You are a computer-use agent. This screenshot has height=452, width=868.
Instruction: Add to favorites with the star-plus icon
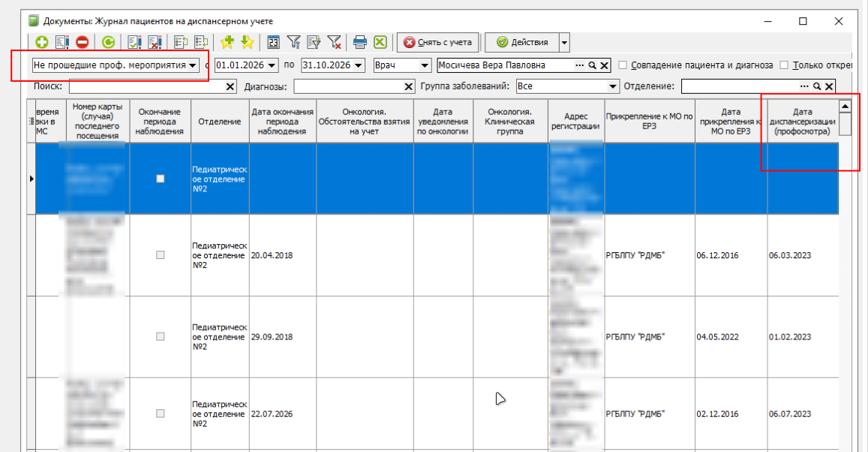(227, 42)
